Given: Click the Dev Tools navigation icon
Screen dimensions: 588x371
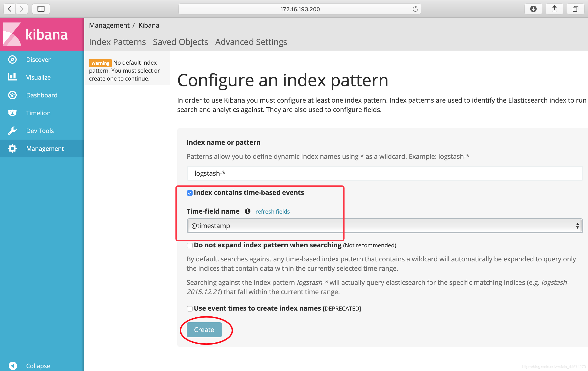Looking at the screenshot, I should 12,130.
